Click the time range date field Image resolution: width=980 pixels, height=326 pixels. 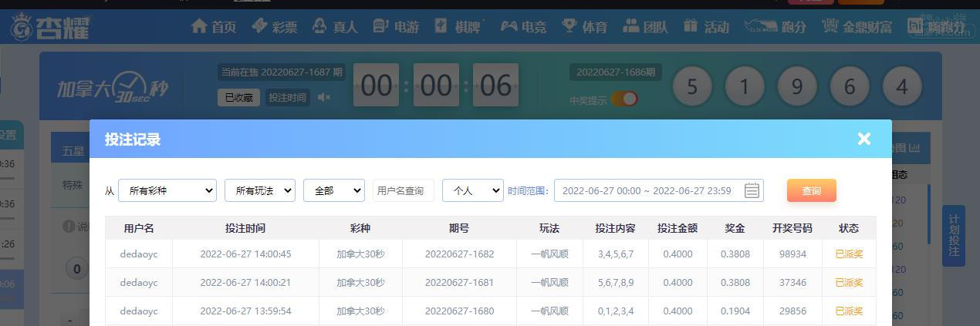pos(658,190)
